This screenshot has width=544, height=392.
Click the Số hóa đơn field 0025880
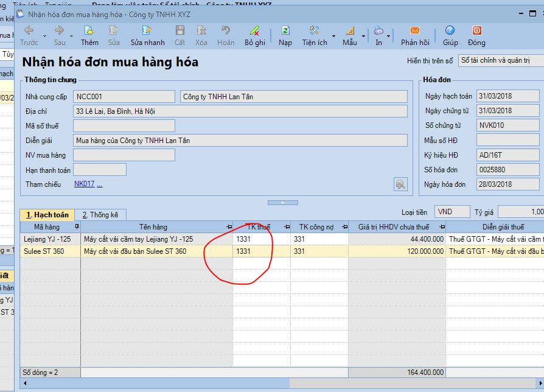click(x=507, y=169)
